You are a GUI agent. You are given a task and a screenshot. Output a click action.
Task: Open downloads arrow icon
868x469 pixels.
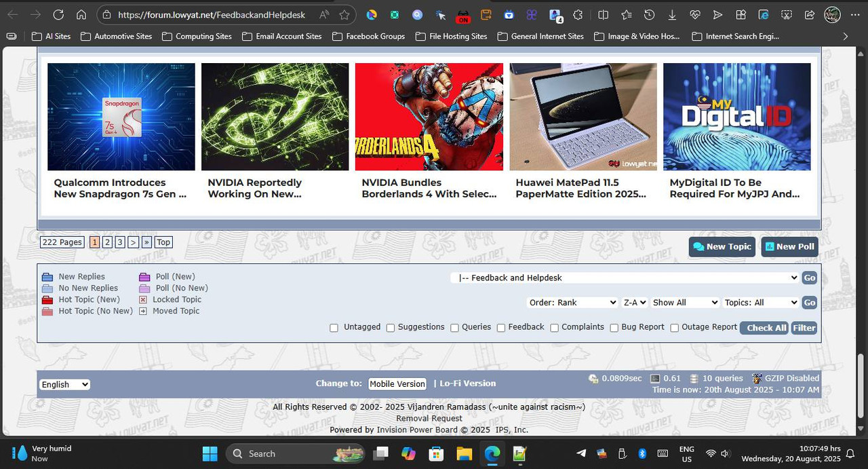pos(672,14)
